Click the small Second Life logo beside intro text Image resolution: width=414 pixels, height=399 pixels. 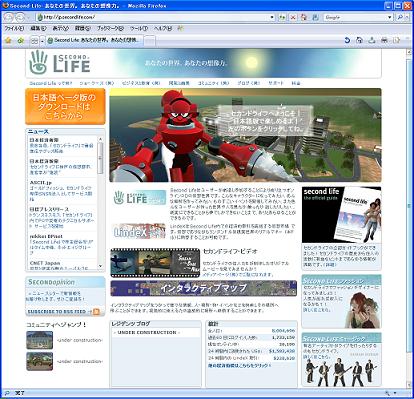(x=139, y=197)
